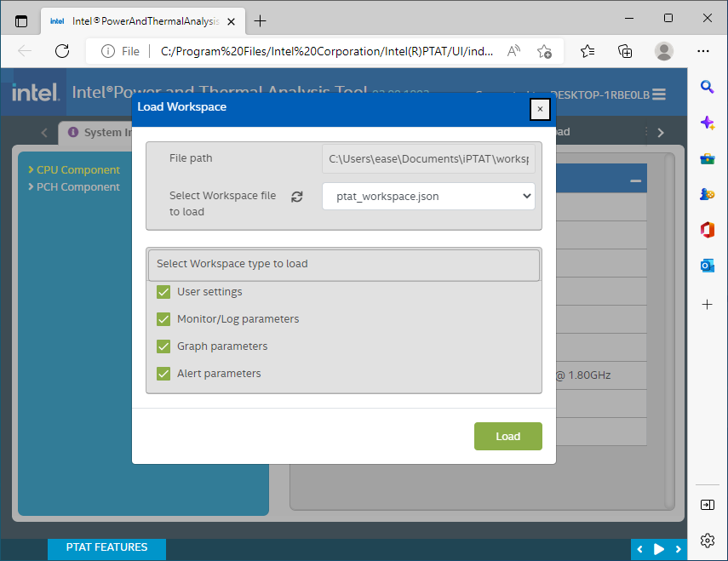Open the Copilot sparkle sidebar icon
This screenshot has height=561, width=728.
coord(707,123)
